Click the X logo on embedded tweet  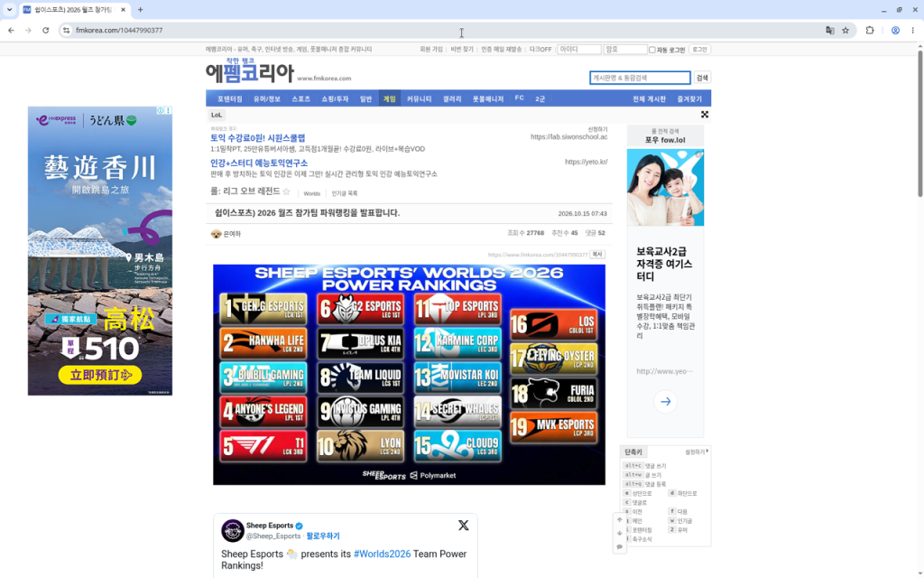point(463,525)
